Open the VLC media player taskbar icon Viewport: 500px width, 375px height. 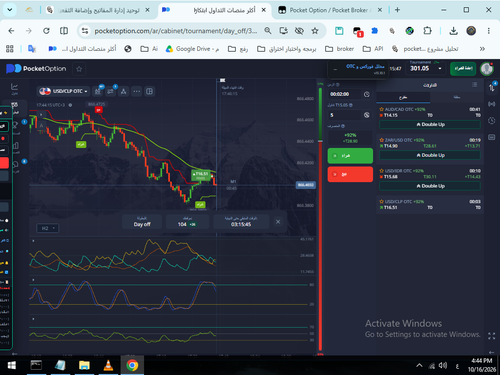click(108, 365)
